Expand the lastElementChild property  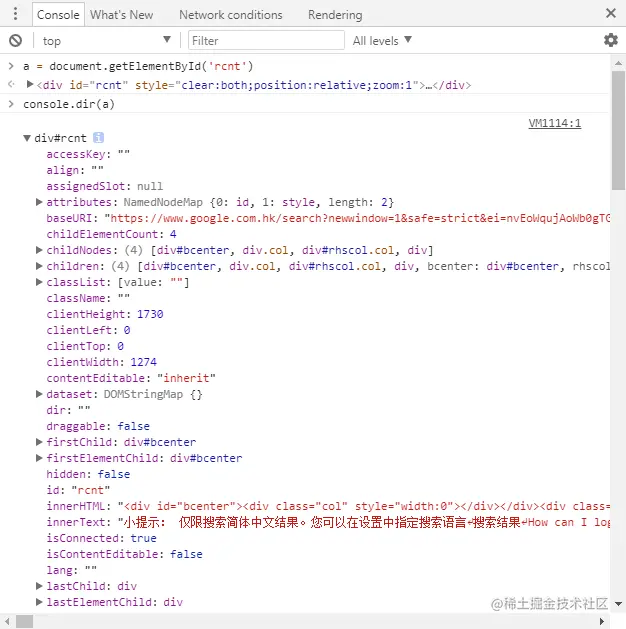(39, 602)
